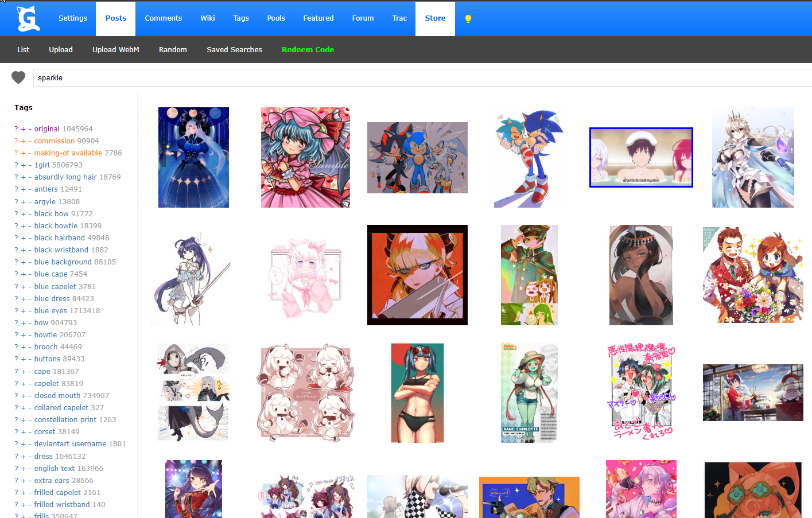Open the singer with checkered outfit thumbnail
The width and height of the screenshot is (812, 518).
tap(417, 496)
